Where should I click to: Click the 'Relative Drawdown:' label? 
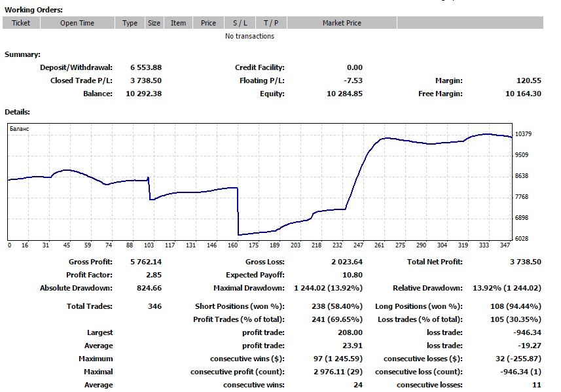tap(427, 288)
